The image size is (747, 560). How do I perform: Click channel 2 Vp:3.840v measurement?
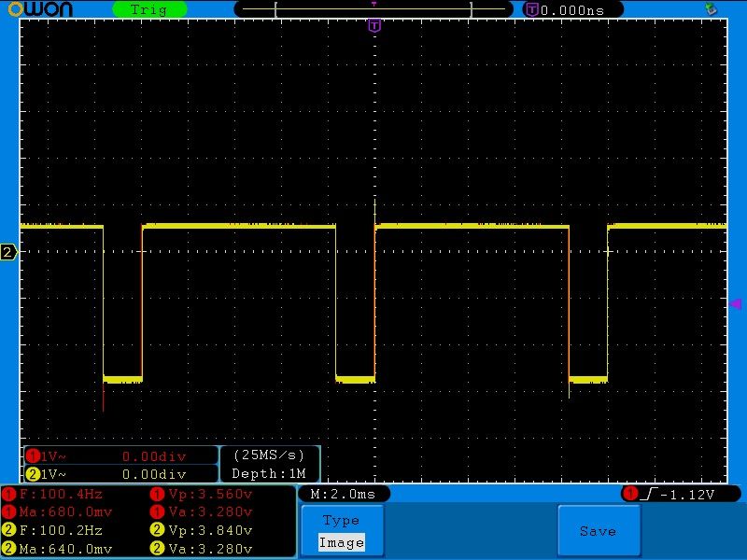210,530
